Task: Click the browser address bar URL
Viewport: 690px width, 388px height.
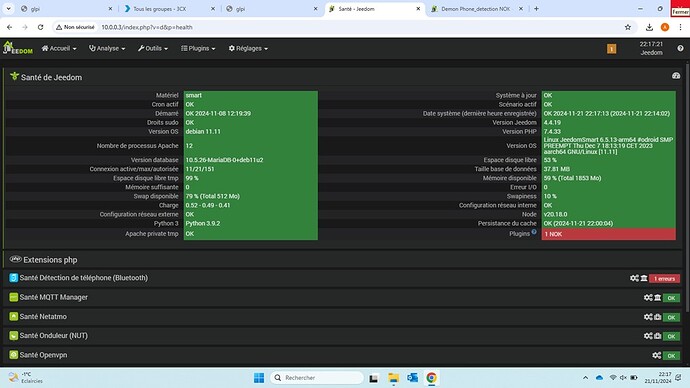Action: tap(147, 27)
